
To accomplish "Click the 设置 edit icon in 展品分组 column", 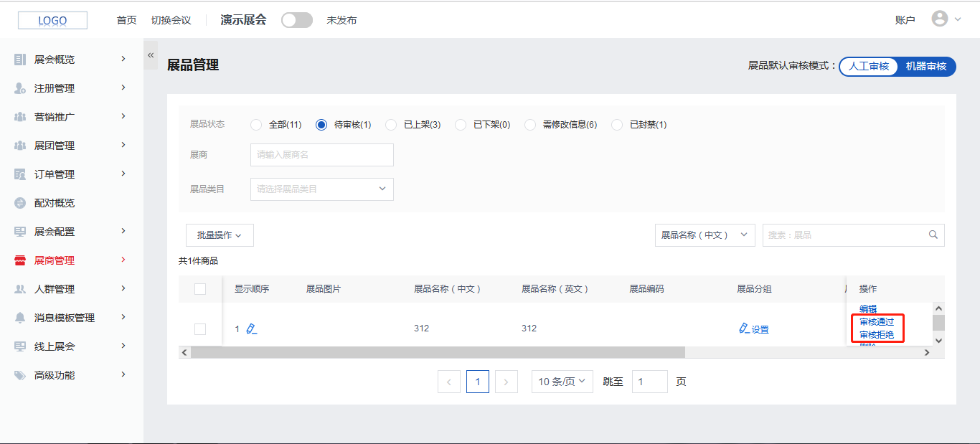I will [x=744, y=329].
